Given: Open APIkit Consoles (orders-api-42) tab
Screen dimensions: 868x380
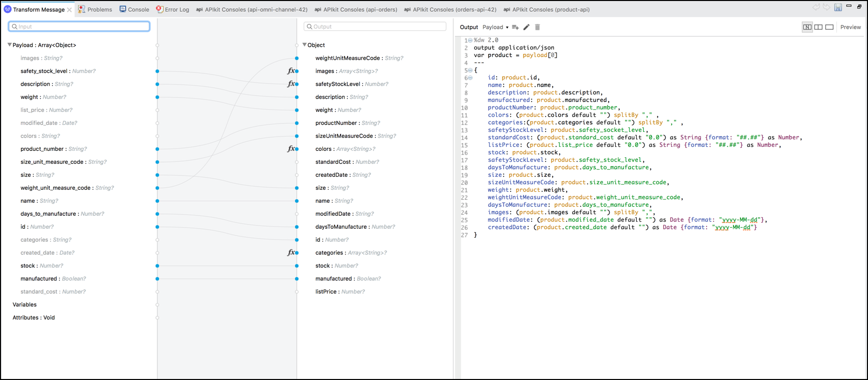Looking at the screenshot, I should 450,9.
